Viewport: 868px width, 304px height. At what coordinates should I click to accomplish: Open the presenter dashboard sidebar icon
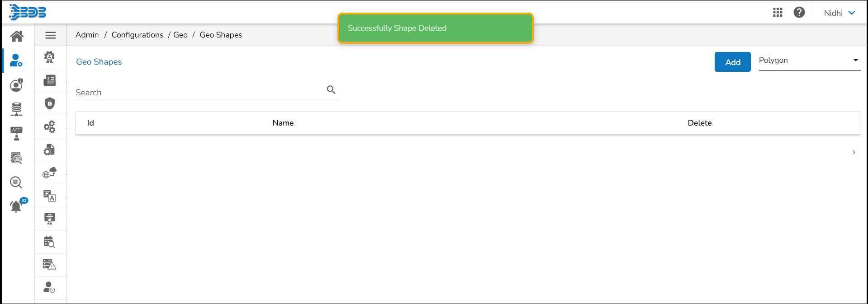[x=17, y=133]
